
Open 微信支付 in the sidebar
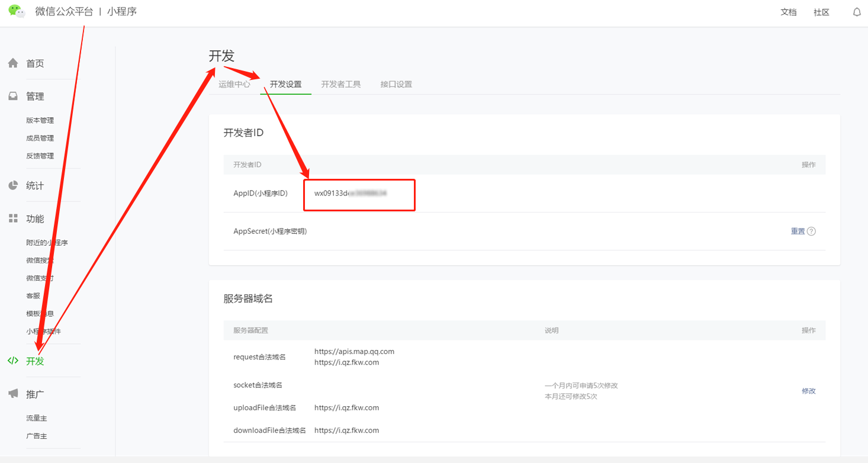click(x=40, y=278)
